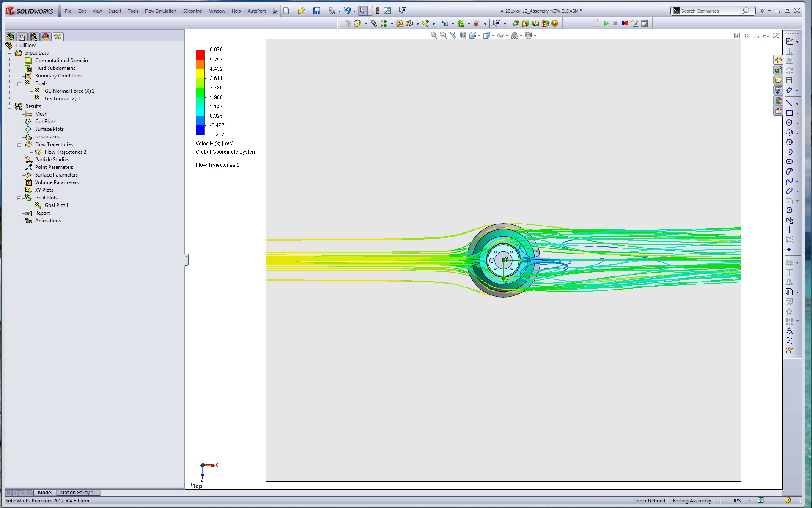Select the Spline sketch tool
This screenshot has width=812, height=508.
789,181
